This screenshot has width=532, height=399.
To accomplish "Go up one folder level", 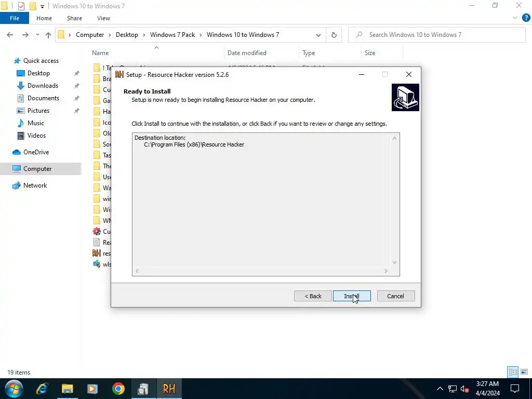I will tap(48, 35).
